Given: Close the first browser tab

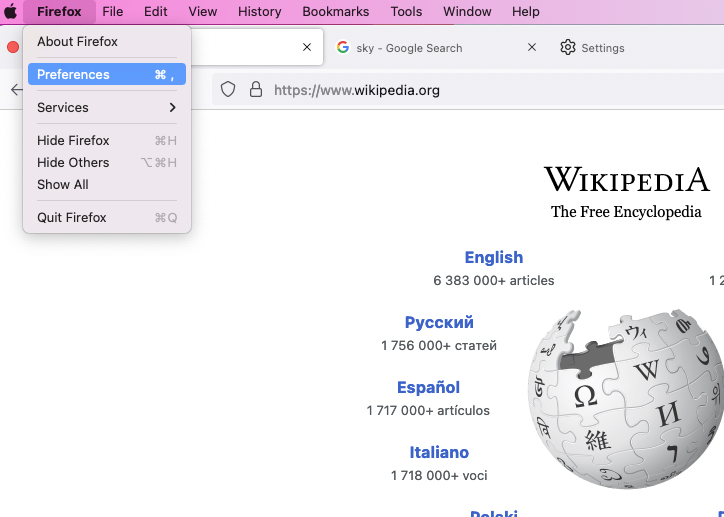Looking at the screenshot, I should tap(307, 47).
